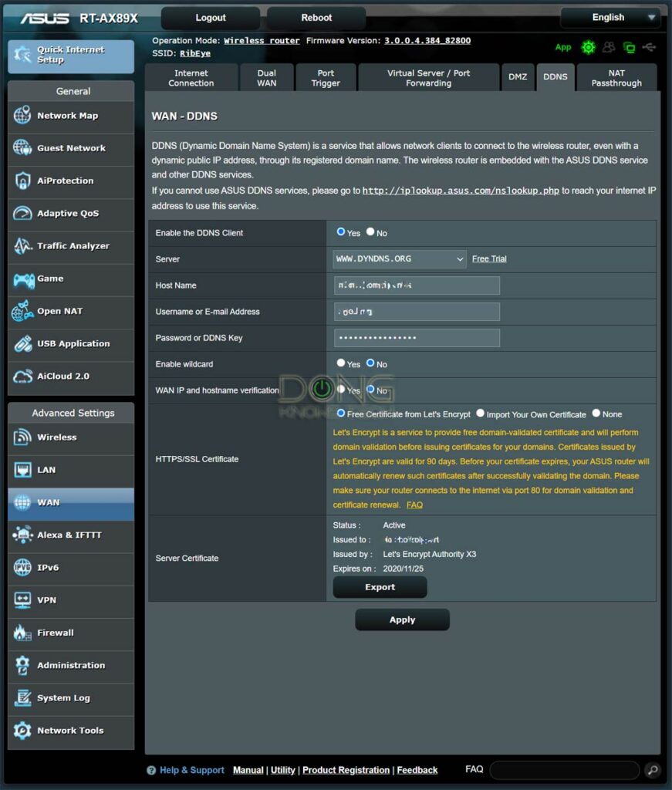Click the Game controller icon
This screenshot has width=672, height=790.
23,279
